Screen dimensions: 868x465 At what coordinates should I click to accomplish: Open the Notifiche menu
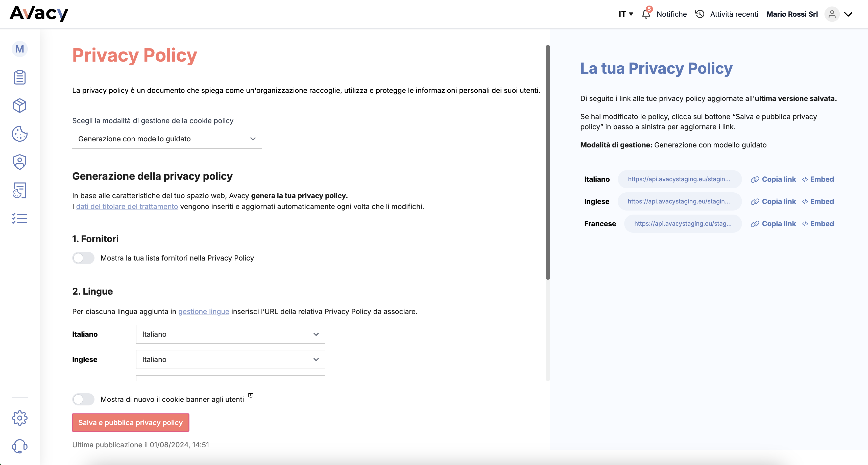click(671, 14)
